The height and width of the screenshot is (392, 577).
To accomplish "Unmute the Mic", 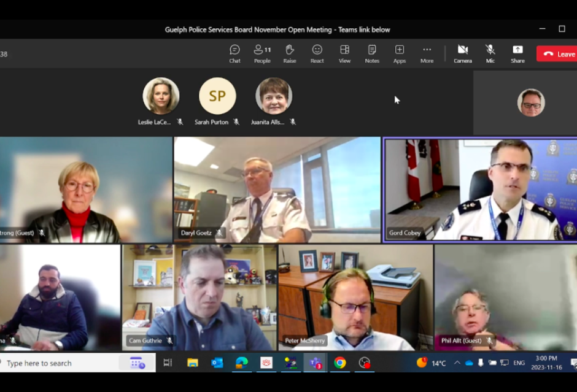I will pyautogui.click(x=490, y=53).
